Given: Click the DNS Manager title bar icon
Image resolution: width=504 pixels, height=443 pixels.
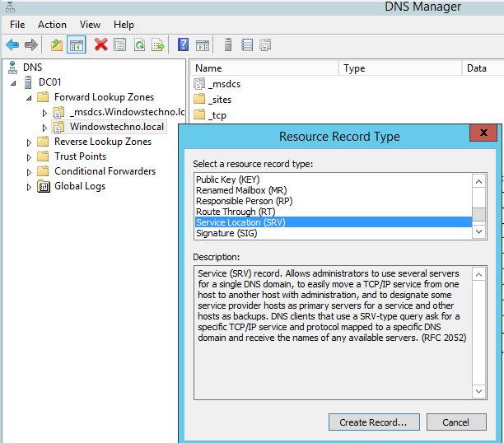Looking at the screenshot, I should pyautogui.click(x=10, y=7).
